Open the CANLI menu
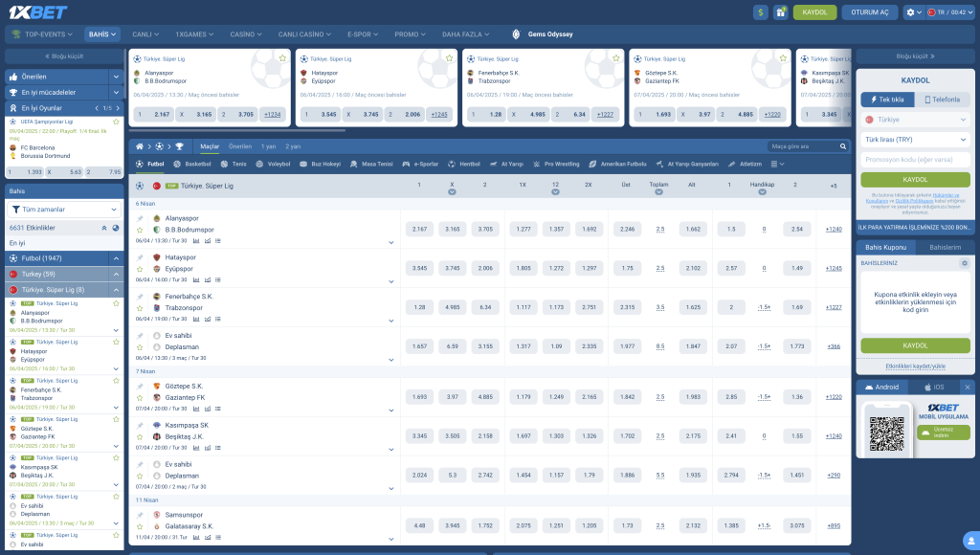 [x=145, y=34]
